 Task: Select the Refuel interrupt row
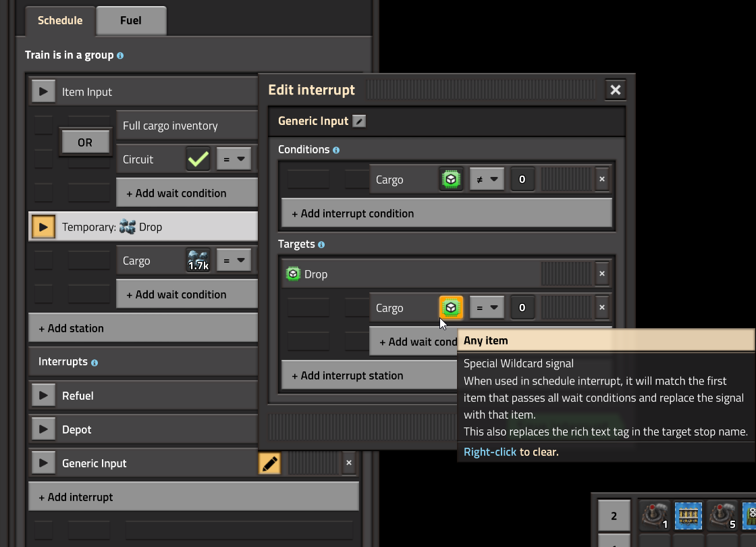click(143, 396)
